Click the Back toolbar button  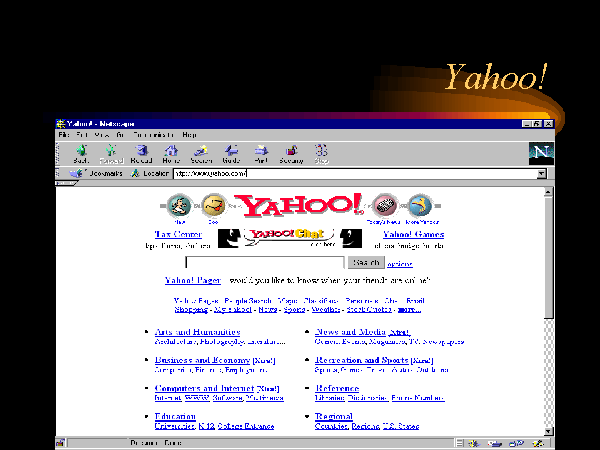pos(81,153)
